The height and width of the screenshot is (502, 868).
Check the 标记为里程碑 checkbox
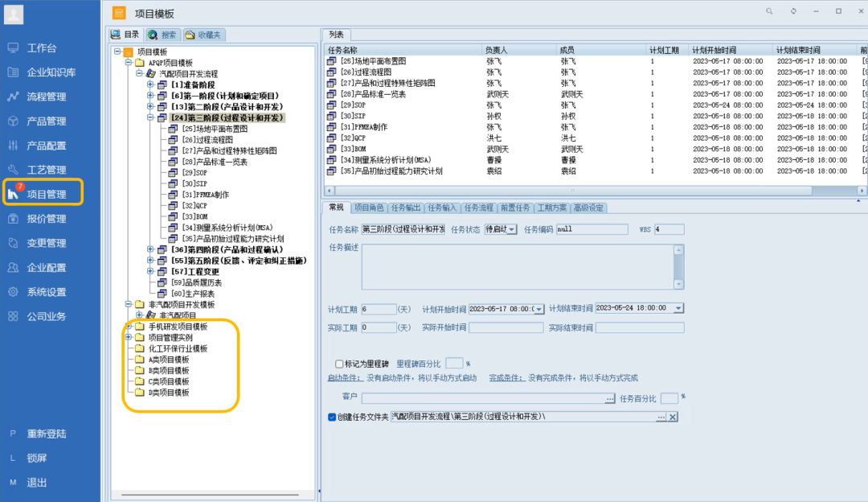click(x=338, y=364)
